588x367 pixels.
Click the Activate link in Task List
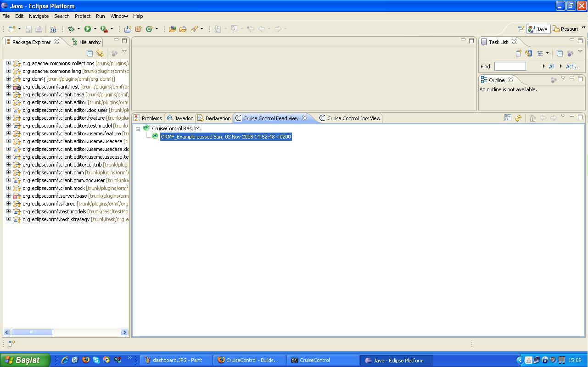572,67
